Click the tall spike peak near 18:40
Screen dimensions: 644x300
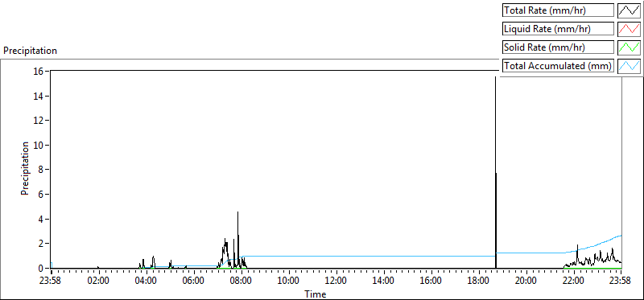click(x=495, y=77)
